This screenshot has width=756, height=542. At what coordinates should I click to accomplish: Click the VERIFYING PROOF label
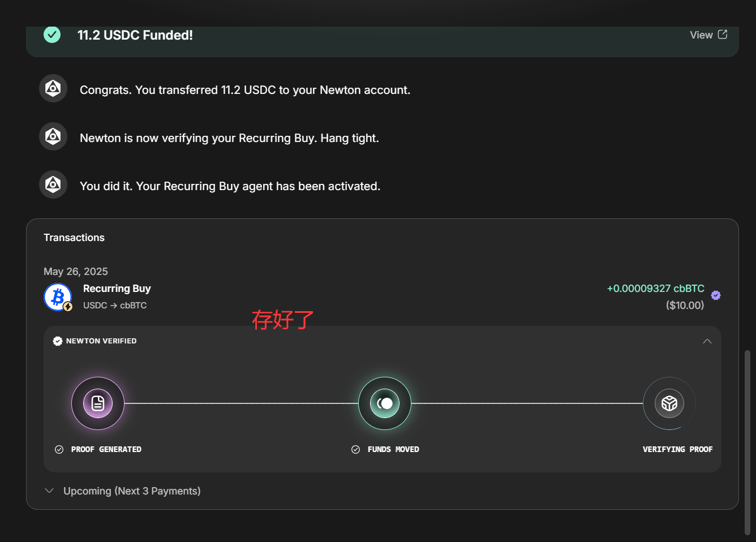click(678, 449)
